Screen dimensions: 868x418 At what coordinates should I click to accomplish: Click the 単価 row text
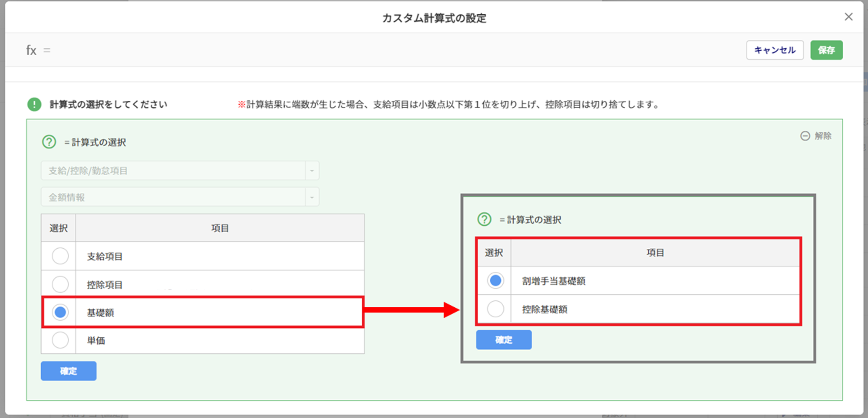(96, 340)
